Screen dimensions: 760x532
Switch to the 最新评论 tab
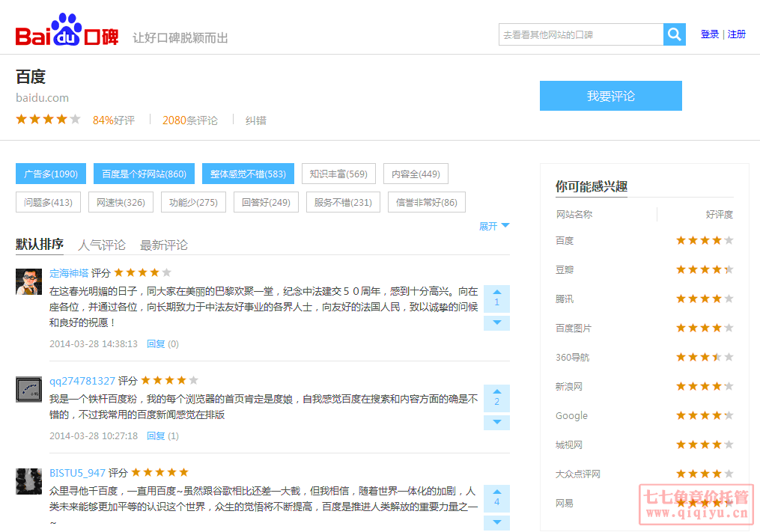[x=164, y=245]
